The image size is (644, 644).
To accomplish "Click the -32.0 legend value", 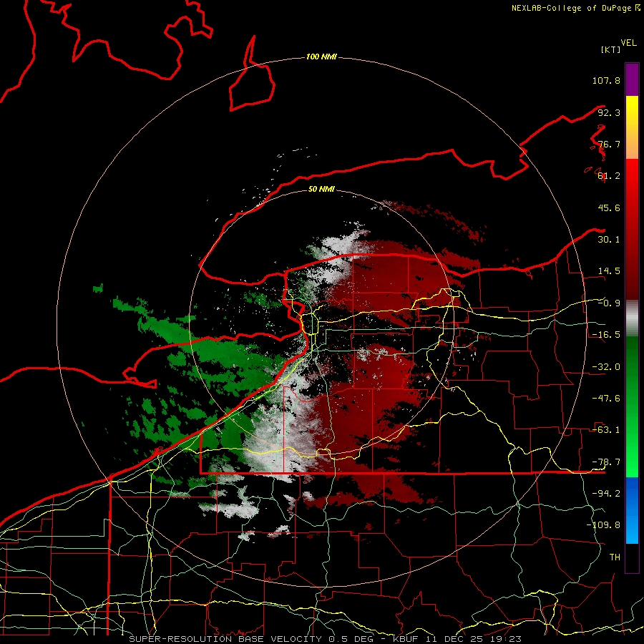I will (x=606, y=367).
